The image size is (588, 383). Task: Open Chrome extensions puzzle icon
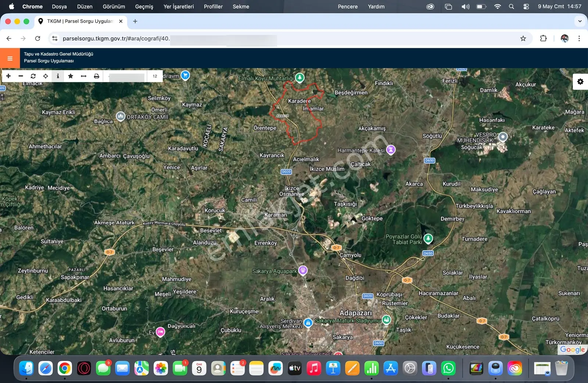(543, 38)
